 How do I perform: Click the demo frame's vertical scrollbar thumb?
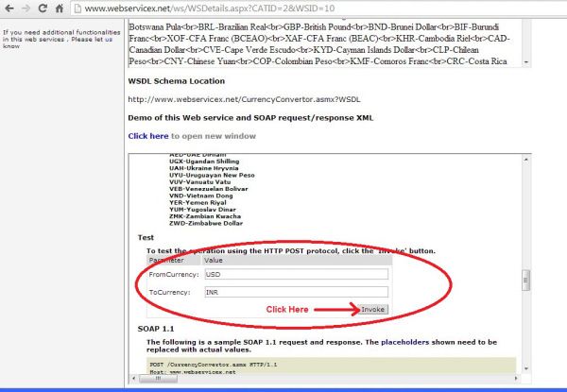[526, 280]
